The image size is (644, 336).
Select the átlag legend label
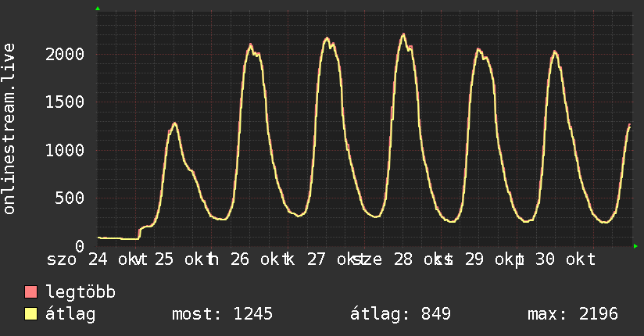click(x=70, y=314)
